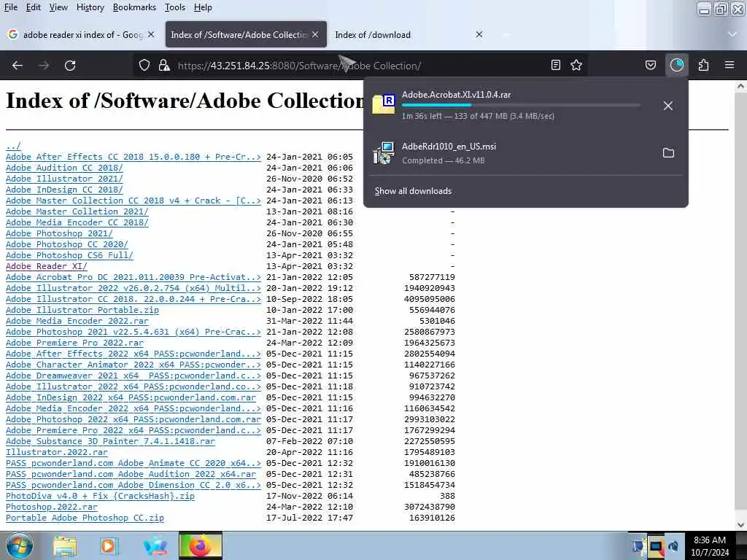Image resolution: width=747 pixels, height=560 pixels.
Task: Click the padlock site security icon
Action: 164,65
